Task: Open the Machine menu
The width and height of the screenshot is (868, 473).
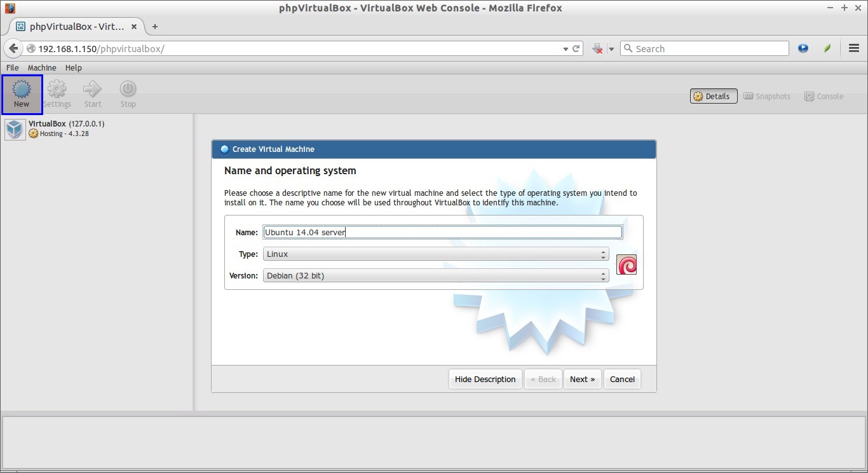Action: [x=42, y=67]
